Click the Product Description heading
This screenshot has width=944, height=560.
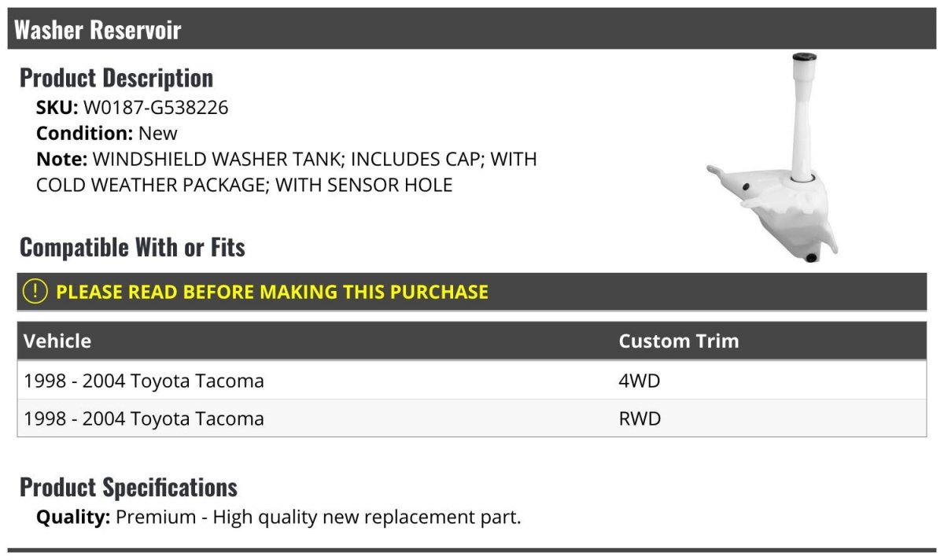(x=116, y=78)
